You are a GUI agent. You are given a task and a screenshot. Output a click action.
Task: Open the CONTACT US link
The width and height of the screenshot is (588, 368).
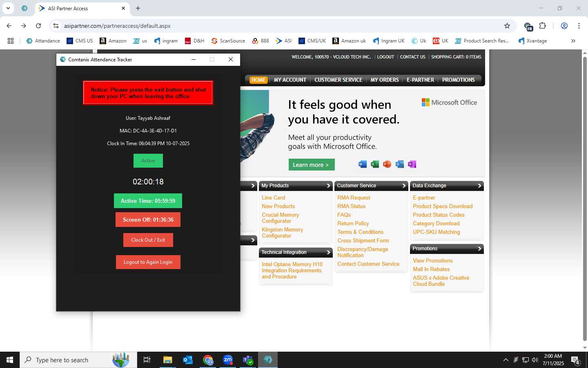pos(412,57)
